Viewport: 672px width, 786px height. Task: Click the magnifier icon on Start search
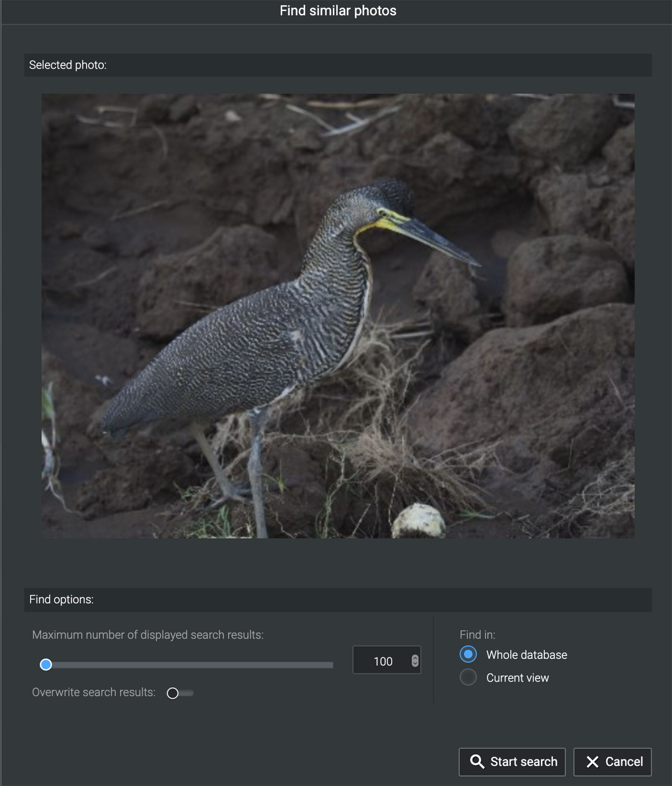click(477, 761)
